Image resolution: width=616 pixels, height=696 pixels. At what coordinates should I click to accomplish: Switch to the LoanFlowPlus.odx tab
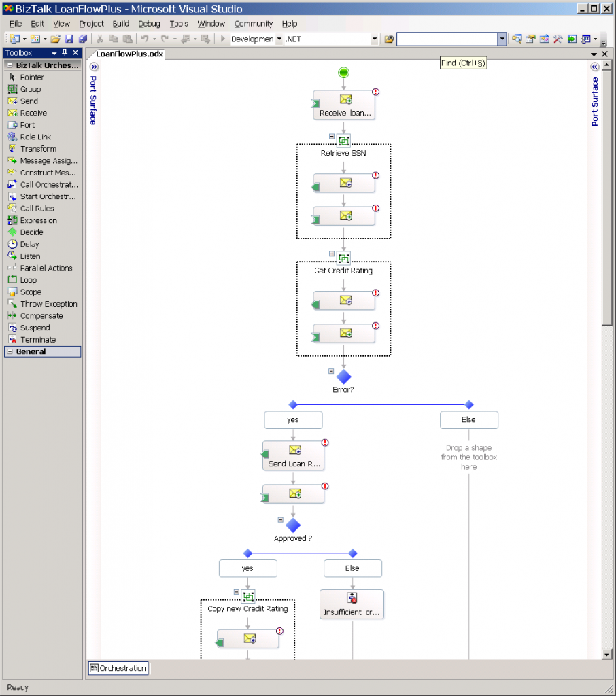pyautogui.click(x=129, y=54)
